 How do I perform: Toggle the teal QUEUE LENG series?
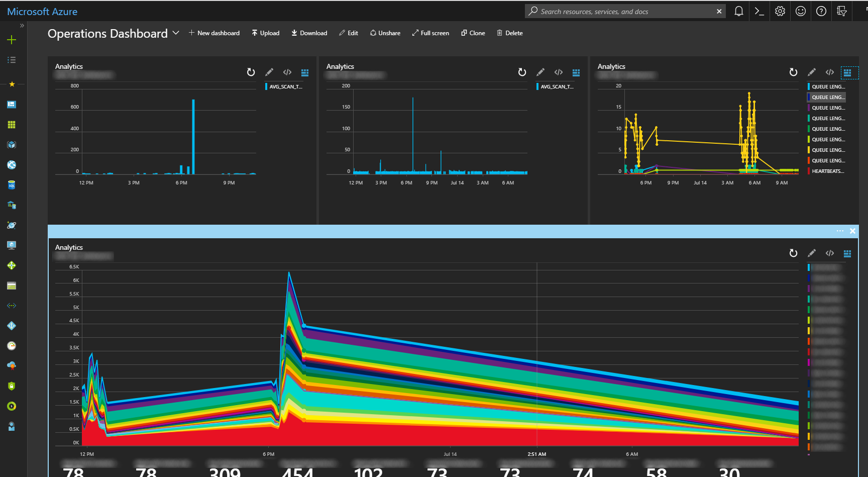(826, 119)
